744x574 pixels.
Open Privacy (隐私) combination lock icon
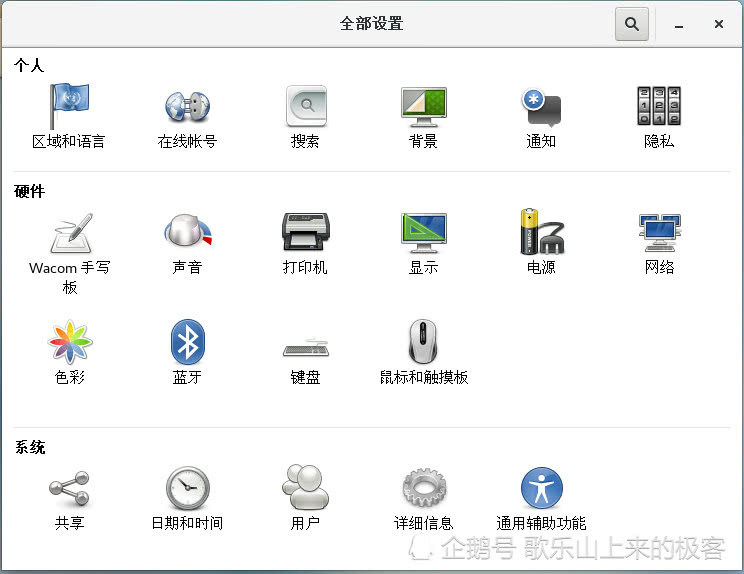(x=659, y=106)
